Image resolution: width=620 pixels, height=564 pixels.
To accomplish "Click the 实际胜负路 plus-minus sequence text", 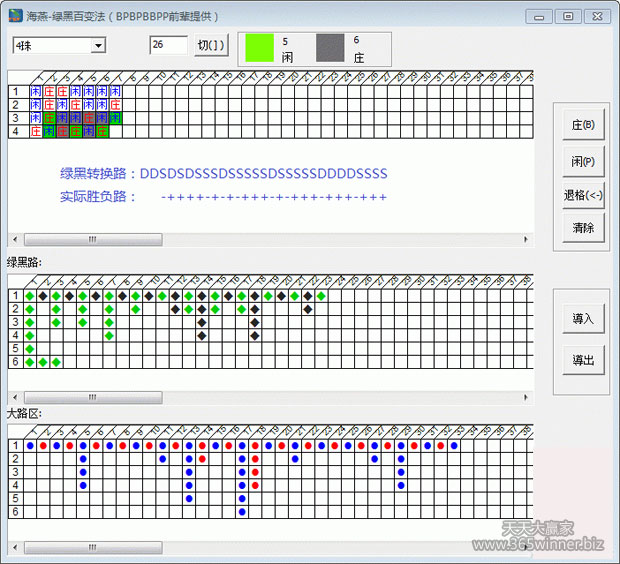I will click(x=274, y=197).
